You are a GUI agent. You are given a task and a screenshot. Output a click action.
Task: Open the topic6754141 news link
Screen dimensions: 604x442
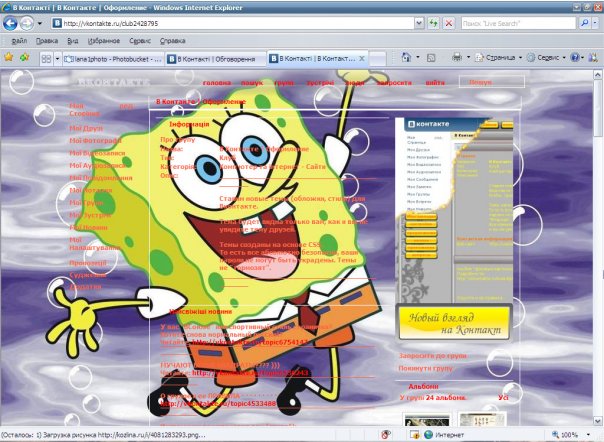250,341
